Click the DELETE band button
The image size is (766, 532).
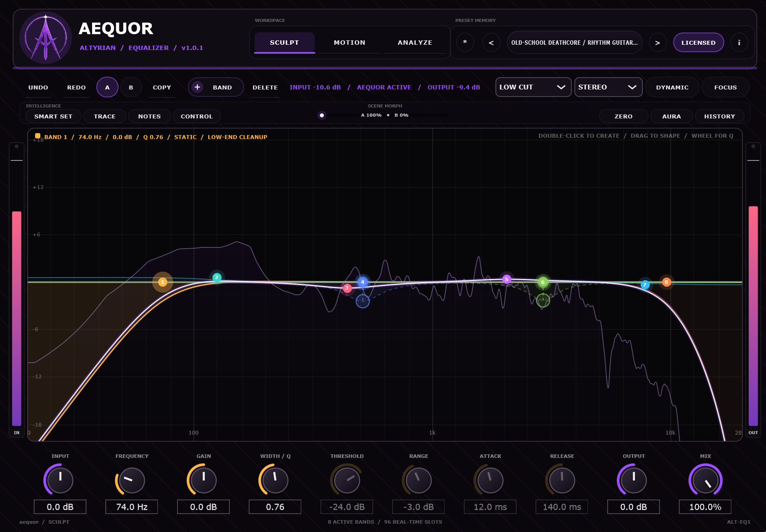coord(265,87)
